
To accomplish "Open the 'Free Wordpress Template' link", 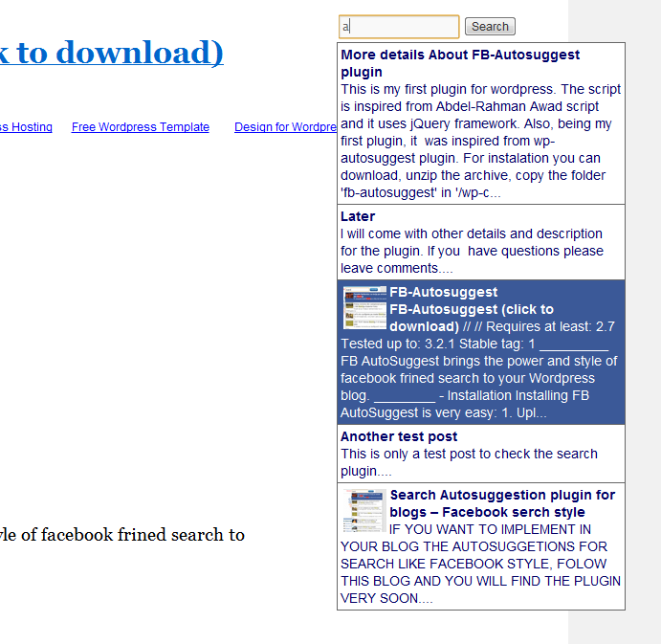I will [141, 127].
